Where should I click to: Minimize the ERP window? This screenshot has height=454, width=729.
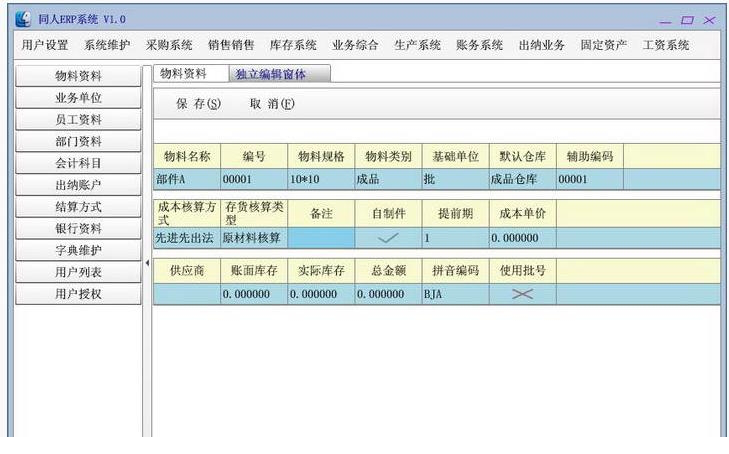coord(666,21)
